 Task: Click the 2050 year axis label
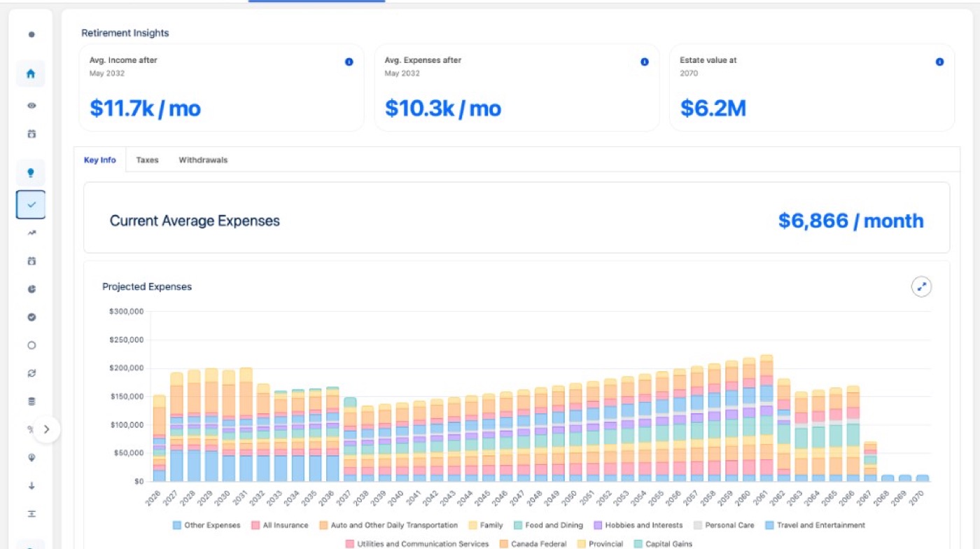tap(570, 498)
